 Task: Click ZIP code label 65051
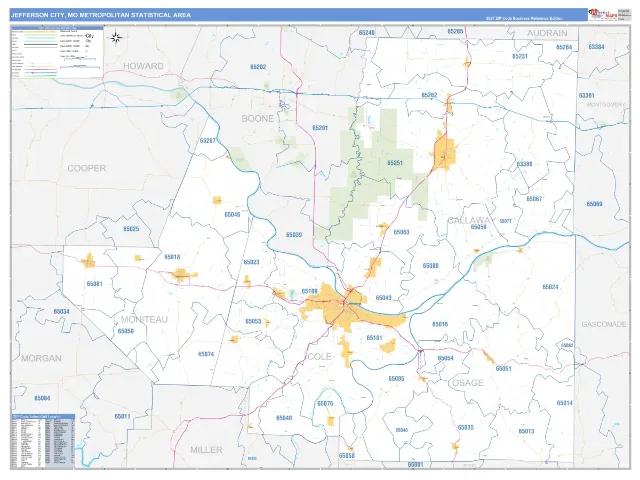click(503, 369)
